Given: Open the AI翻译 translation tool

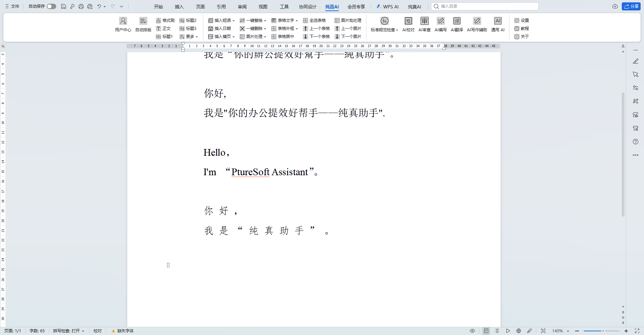Looking at the screenshot, I should click(x=457, y=25).
